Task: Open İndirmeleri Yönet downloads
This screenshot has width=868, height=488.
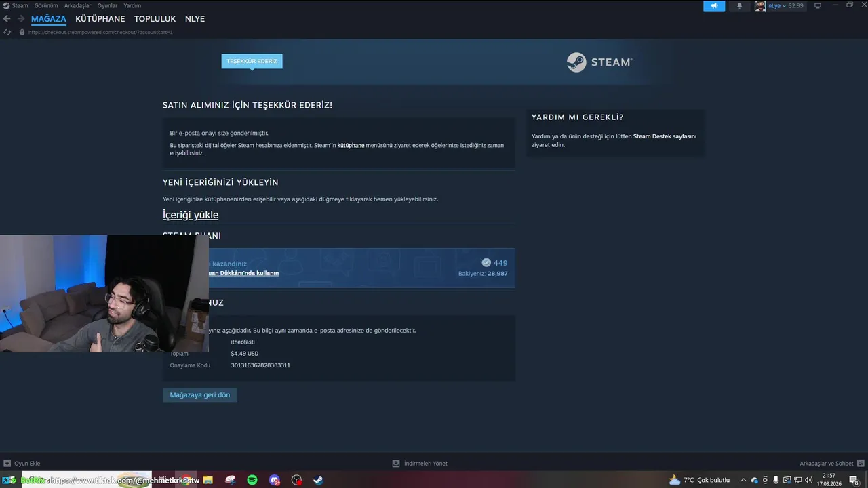Action: tap(420, 464)
